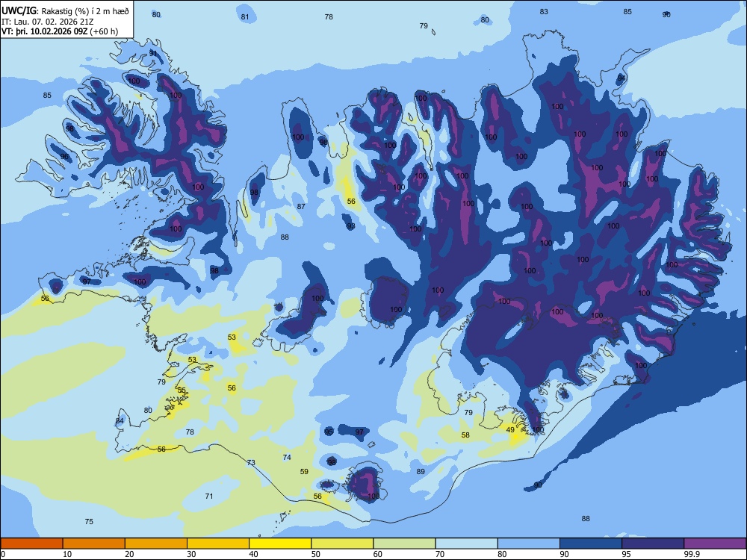
Task: Click the dark orange 0–10 legend swatch
Action: coord(31,544)
